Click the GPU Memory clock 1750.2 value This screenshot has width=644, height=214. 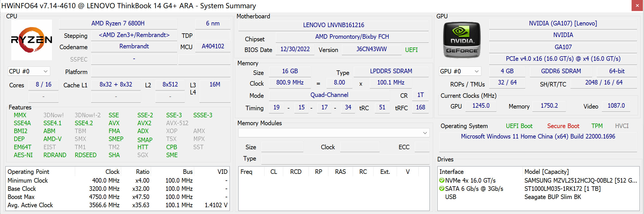549,106
